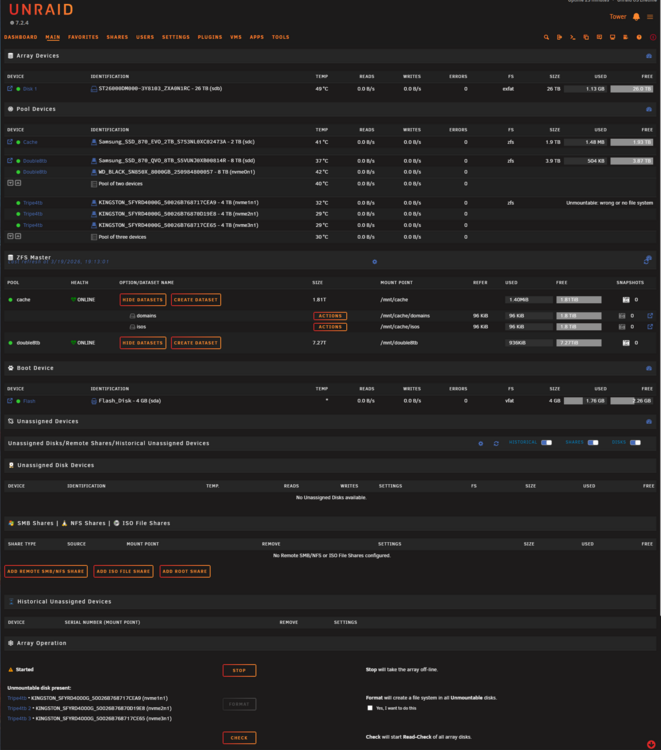The image size is (661, 750).
Task: Click the file manager copy icon in toolbar
Action: tap(586, 37)
